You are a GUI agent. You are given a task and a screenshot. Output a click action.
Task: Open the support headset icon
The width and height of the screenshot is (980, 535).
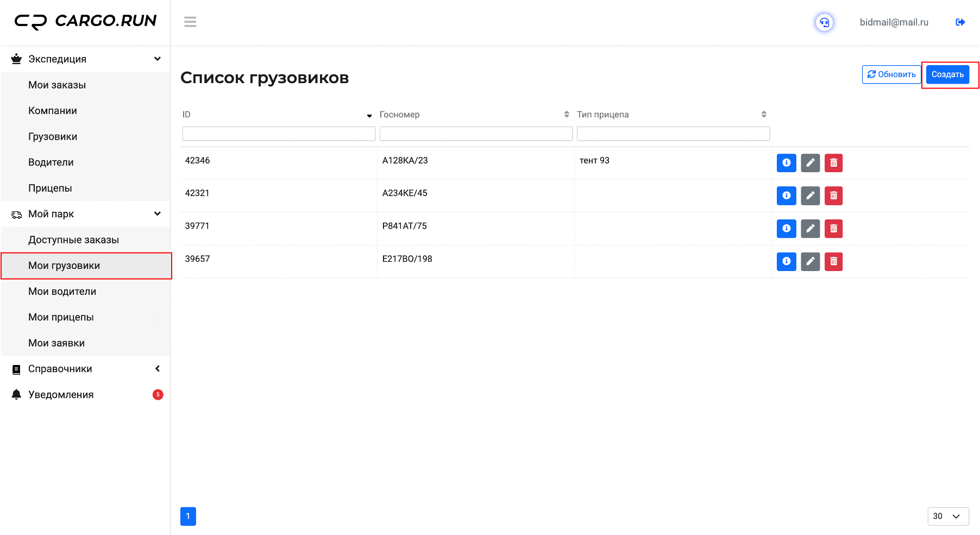824,22
